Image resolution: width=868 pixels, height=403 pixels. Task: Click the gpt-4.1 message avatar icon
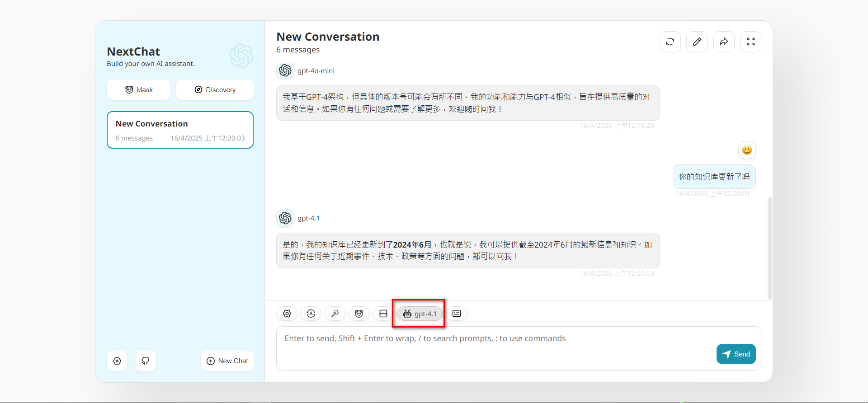pos(285,218)
